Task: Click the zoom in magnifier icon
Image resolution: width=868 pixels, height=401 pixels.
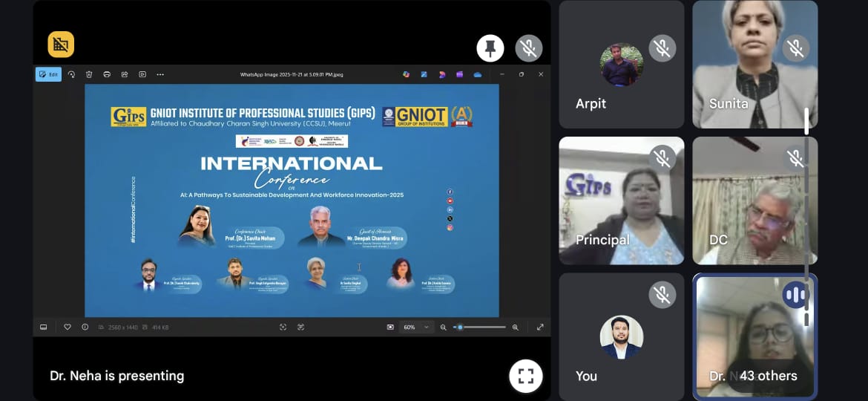Action: (516, 327)
